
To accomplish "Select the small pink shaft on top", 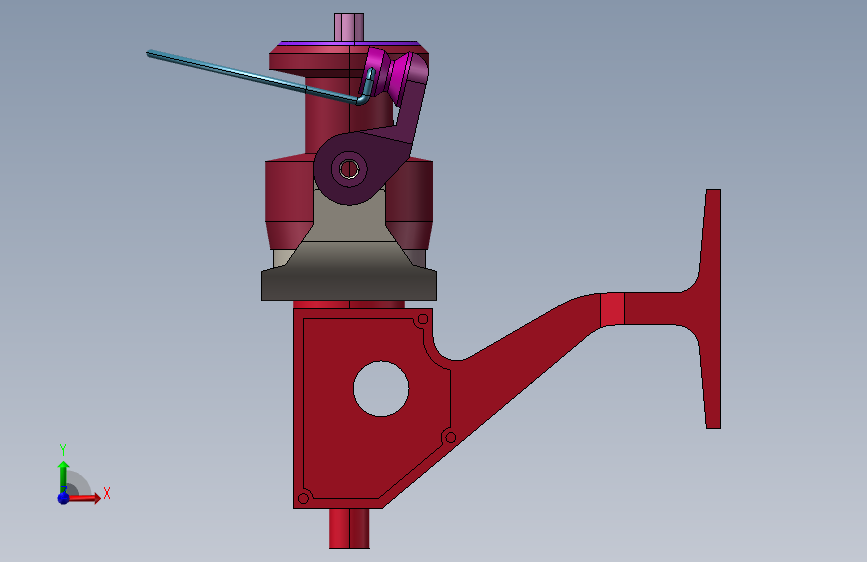I will pyautogui.click(x=349, y=27).
